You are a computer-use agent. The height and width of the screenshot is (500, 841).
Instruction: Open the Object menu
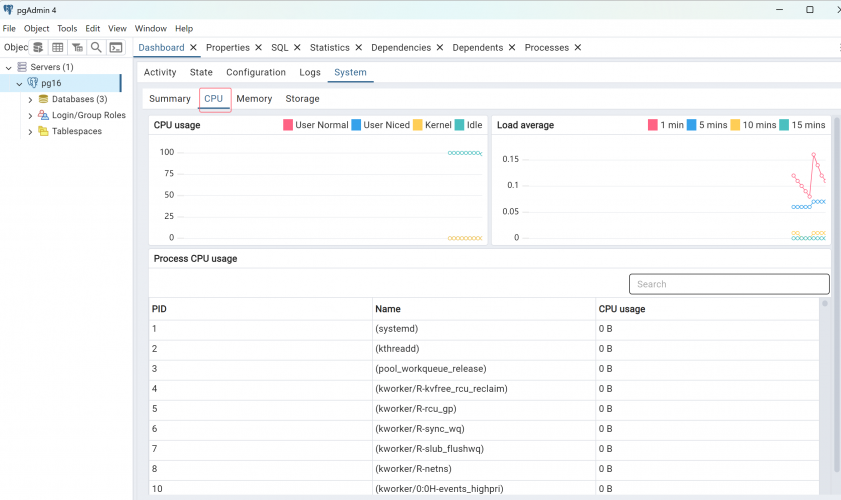coord(36,28)
